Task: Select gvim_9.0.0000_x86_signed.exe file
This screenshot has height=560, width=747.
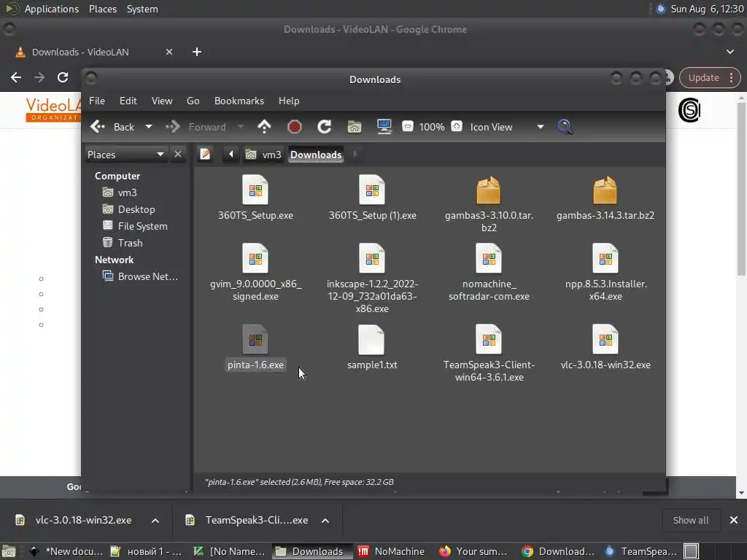Action: pyautogui.click(x=255, y=273)
